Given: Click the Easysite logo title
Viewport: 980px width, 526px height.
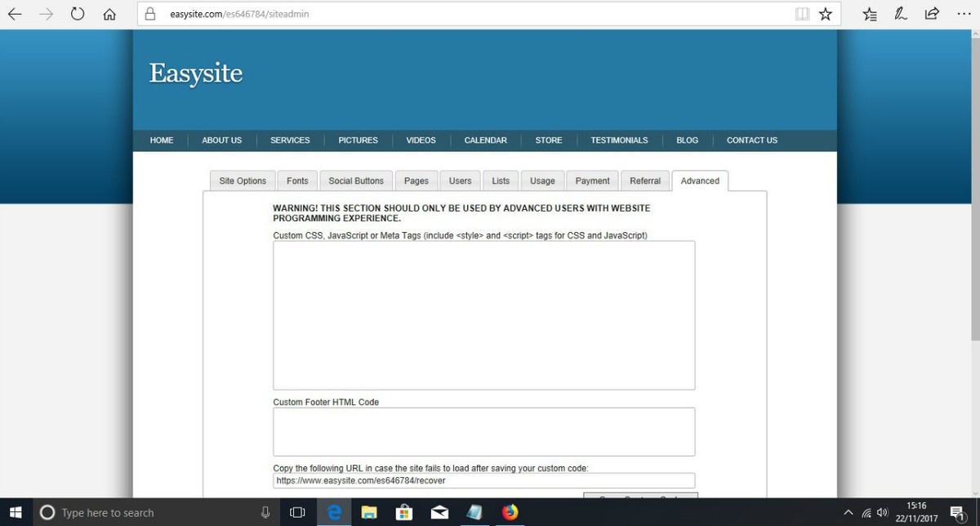Looking at the screenshot, I should click(x=196, y=74).
